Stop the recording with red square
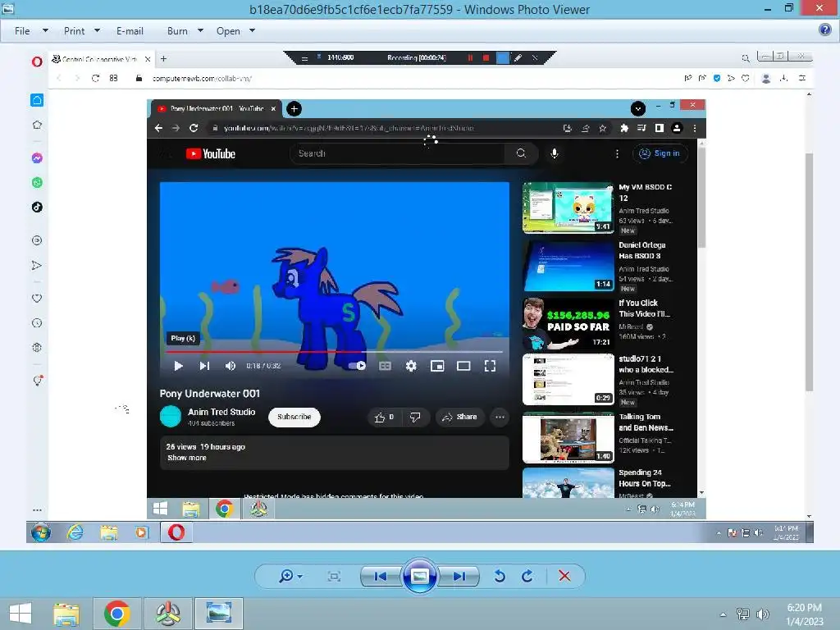Image resolution: width=840 pixels, height=630 pixels. click(x=486, y=58)
